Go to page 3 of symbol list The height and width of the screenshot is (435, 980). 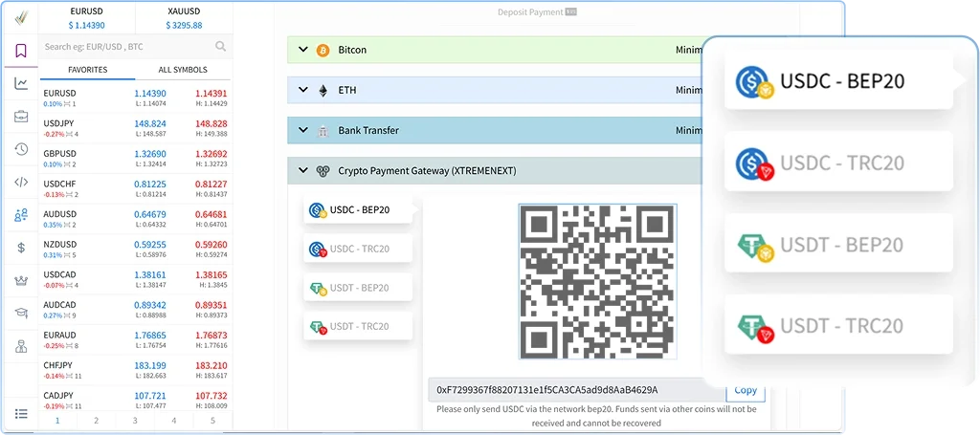click(x=135, y=421)
